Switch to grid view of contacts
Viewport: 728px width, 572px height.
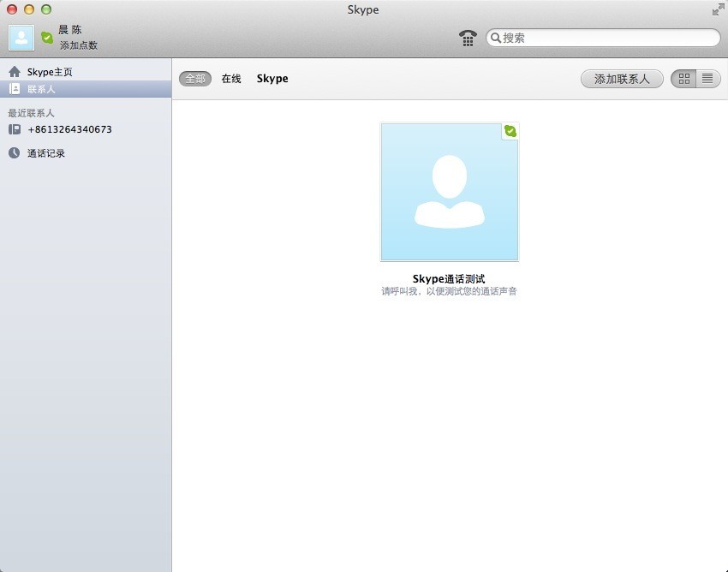click(684, 79)
